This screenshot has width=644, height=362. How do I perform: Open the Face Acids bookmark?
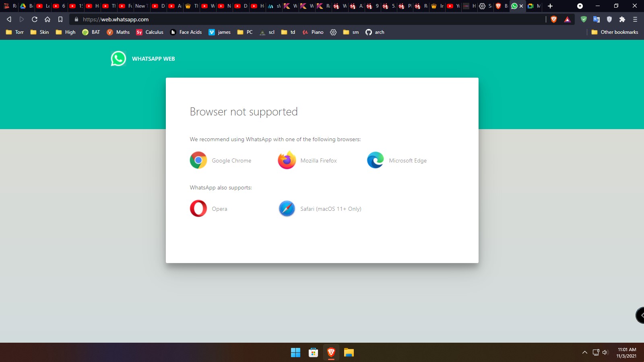pyautogui.click(x=186, y=32)
